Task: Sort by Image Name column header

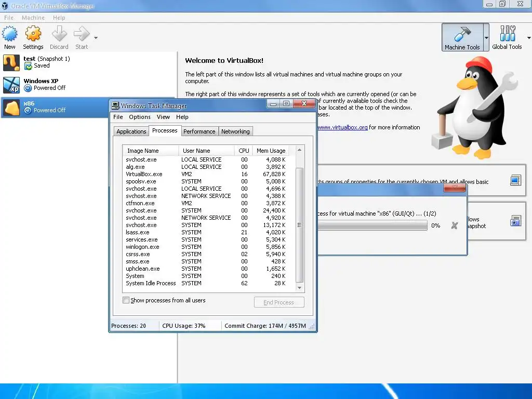Action: (151, 151)
